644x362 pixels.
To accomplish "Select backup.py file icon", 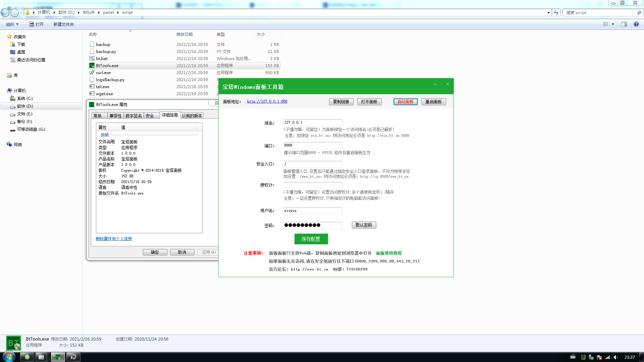I will pyautogui.click(x=92, y=52).
